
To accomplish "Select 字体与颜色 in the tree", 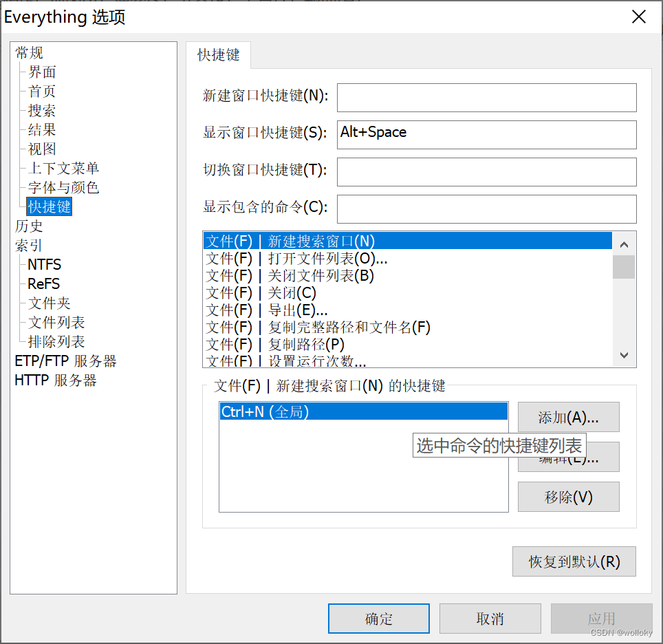I will [x=63, y=187].
